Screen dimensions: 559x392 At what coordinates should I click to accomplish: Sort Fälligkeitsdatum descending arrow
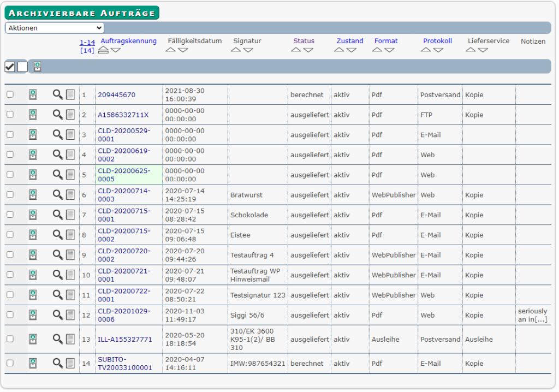click(x=183, y=50)
